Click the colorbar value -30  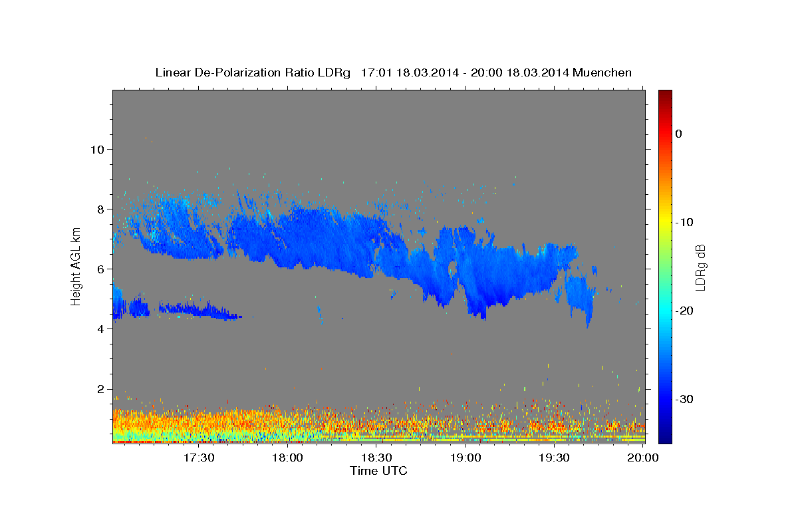(684, 399)
